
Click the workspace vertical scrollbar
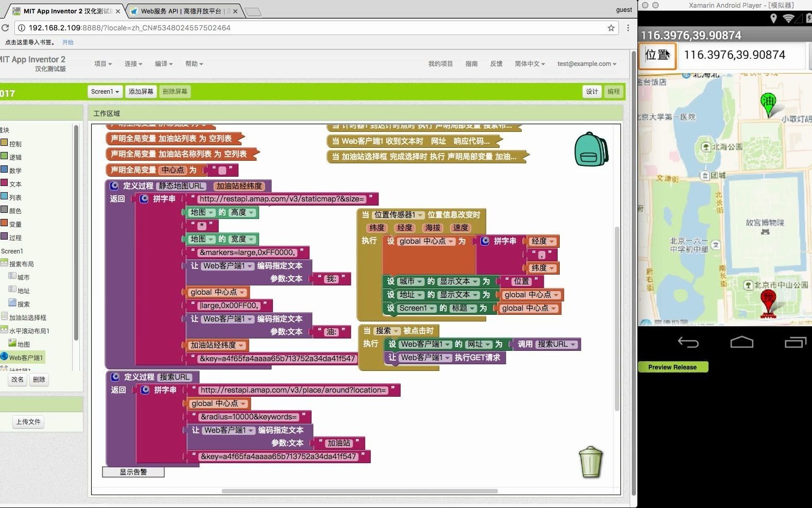(x=617, y=318)
